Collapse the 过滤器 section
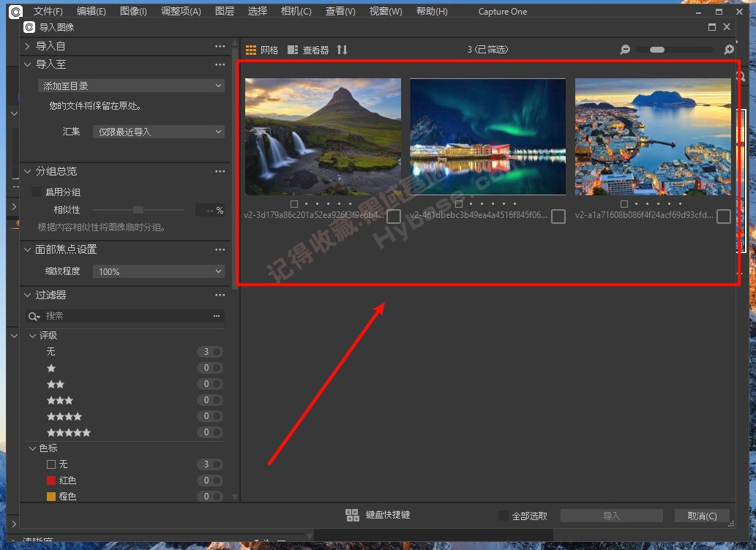The height and width of the screenshot is (550, 756). click(x=28, y=295)
